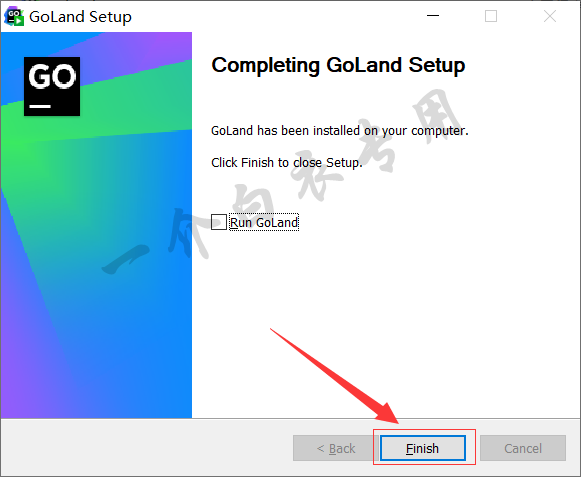Click the gray button bar left of Back
Viewport: 581px width, 477px height.
pos(147,447)
